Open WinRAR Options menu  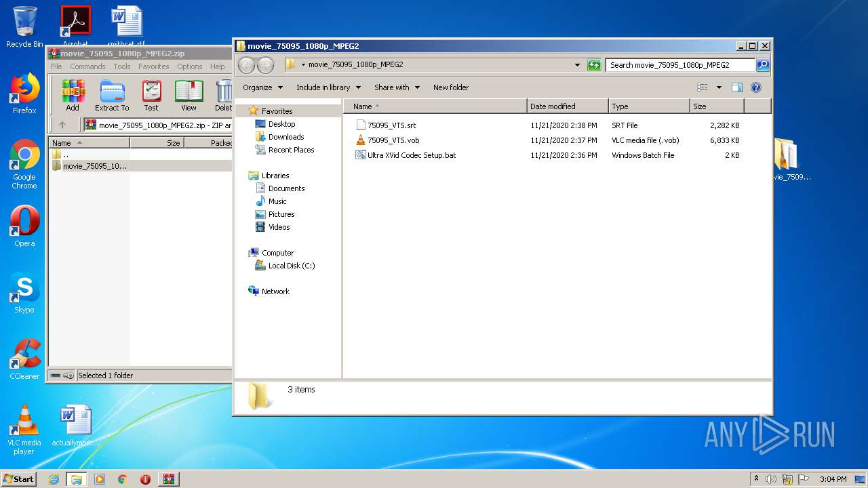[190, 66]
